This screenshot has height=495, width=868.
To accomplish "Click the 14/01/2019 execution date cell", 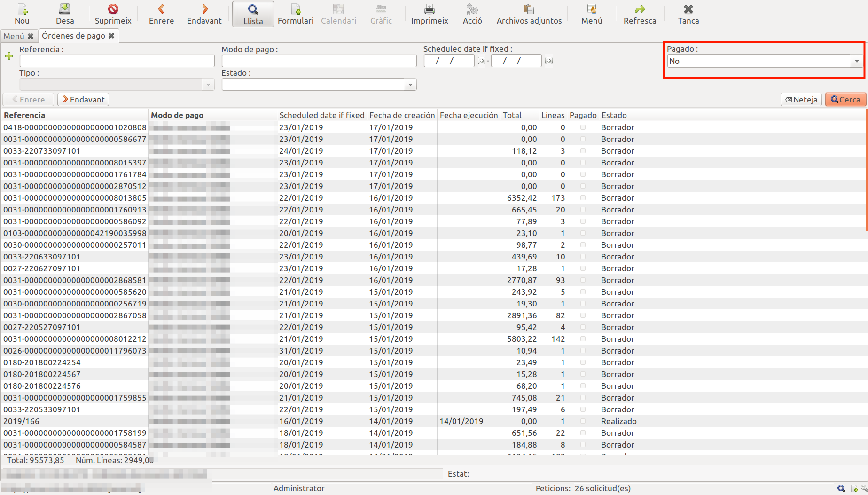I will [x=461, y=421].
